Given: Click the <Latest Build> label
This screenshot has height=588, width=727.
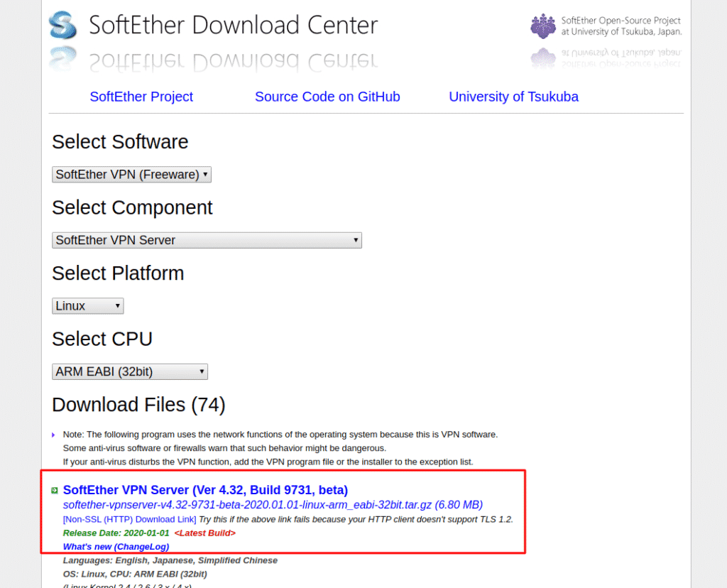Looking at the screenshot, I should click(205, 533).
